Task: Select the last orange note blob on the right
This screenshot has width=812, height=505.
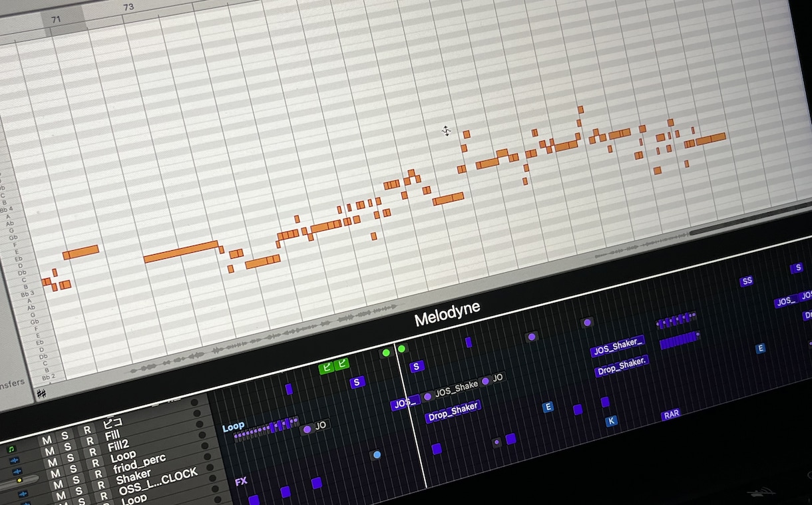Action: [711, 138]
